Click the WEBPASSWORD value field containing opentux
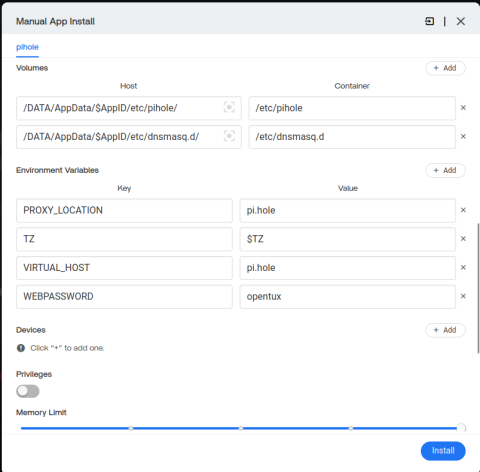 348,297
